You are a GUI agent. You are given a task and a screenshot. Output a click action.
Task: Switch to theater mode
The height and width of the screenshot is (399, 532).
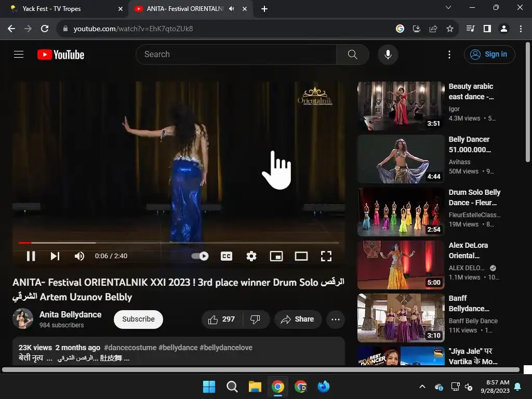(301, 256)
